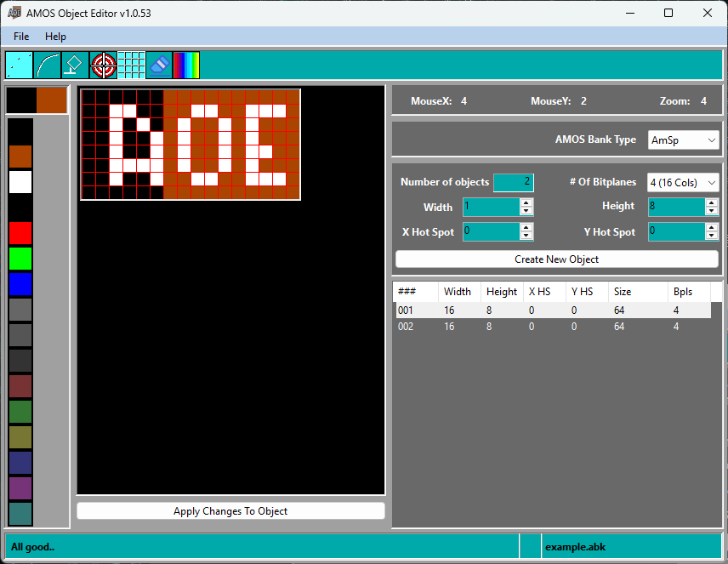This screenshot has height=564, width=728.
Task: Pick the olive palette swatch
Action: tap(20, 437)
